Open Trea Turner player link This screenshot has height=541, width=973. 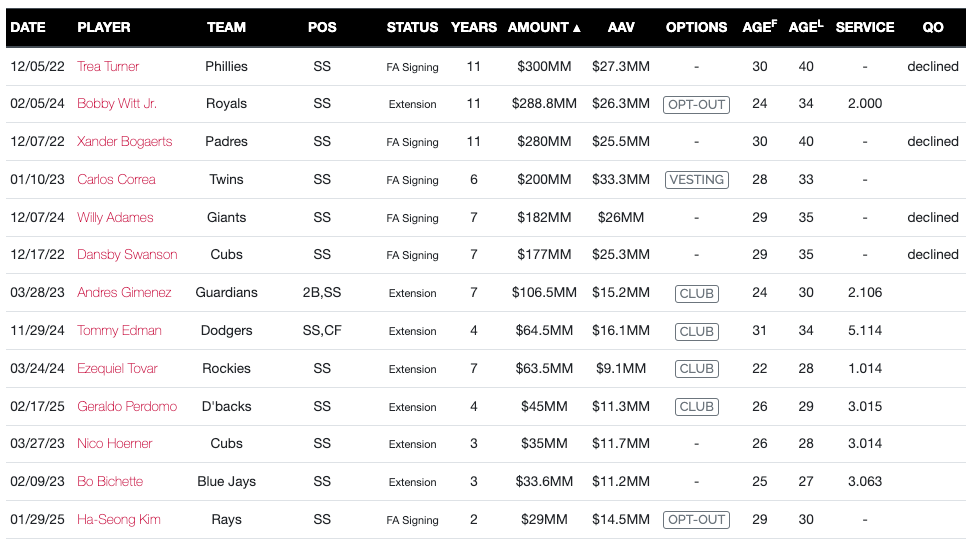point(108,66)
